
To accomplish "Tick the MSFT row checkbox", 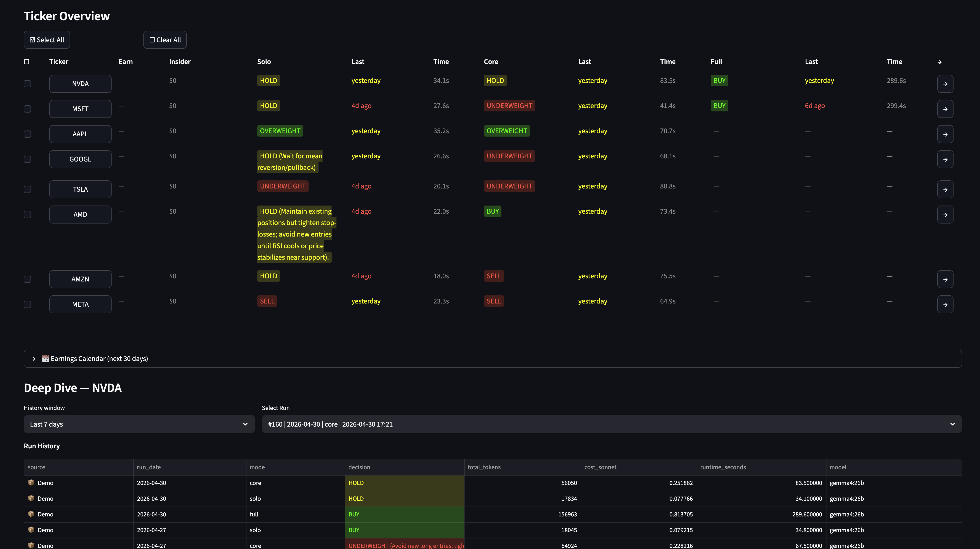I will point(27,109).
